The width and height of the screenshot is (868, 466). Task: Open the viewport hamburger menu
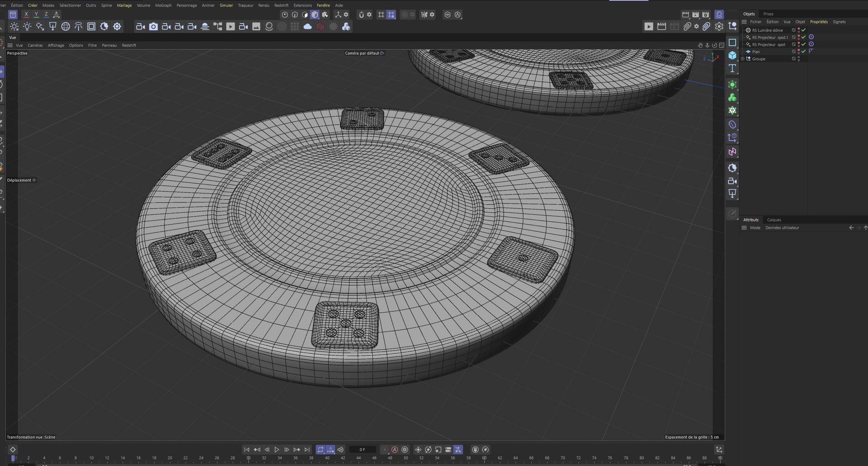10,45
